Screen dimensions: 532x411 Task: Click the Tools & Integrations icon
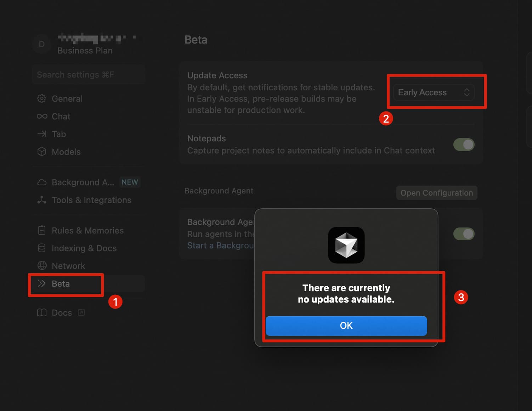click(42, 200)
